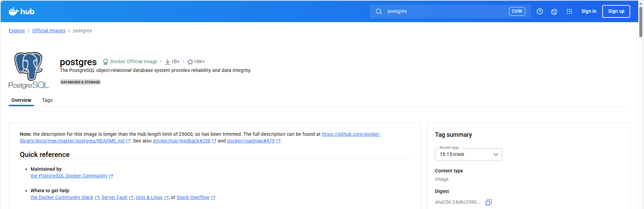Click external icon beside PostgreSQL Docker Community
Screen dimensions: 644x209
[111, 176]
